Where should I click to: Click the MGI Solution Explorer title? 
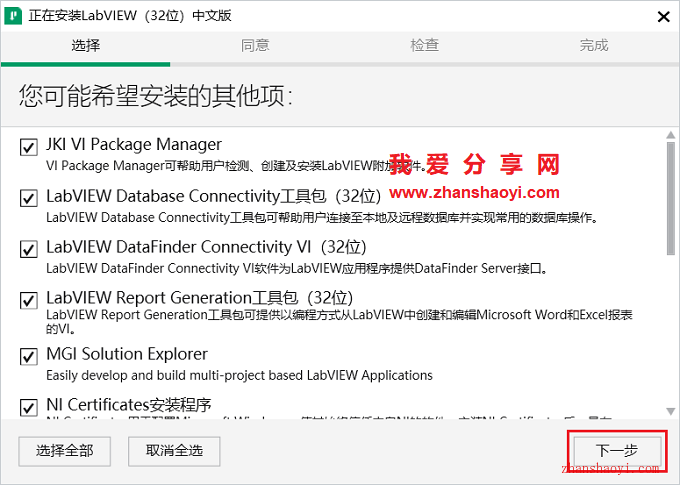[127, 354]
